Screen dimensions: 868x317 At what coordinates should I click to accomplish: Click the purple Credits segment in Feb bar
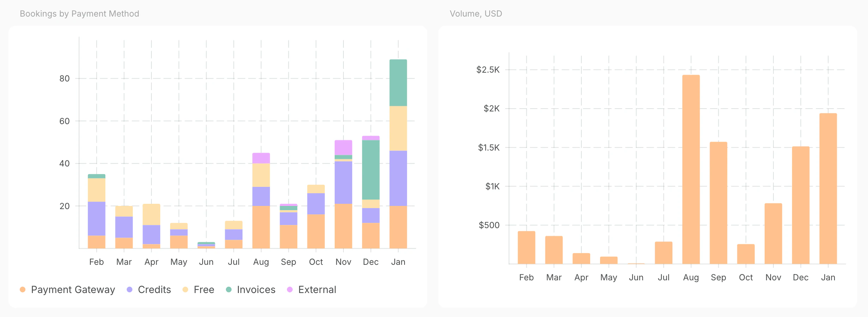(x=96, y=219)
